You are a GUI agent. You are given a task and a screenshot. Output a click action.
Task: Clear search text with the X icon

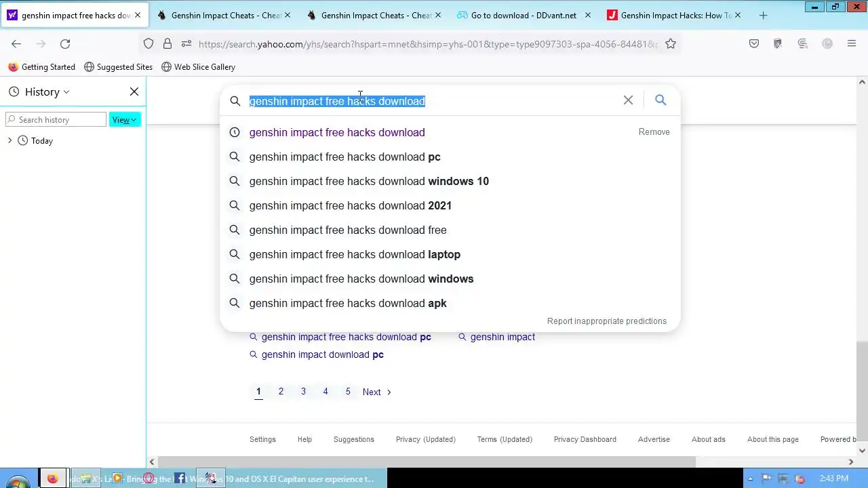click(x=628, y=100)
